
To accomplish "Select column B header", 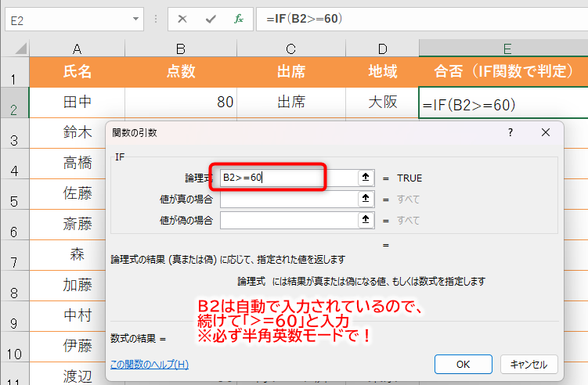I will 181,48.
